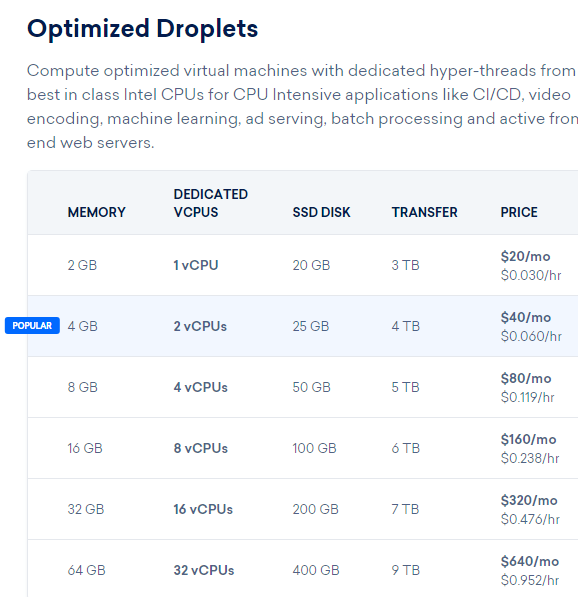The image size is (578, 597).
Task: Click the Optimized Droplets heading
Action: (143, 29)
